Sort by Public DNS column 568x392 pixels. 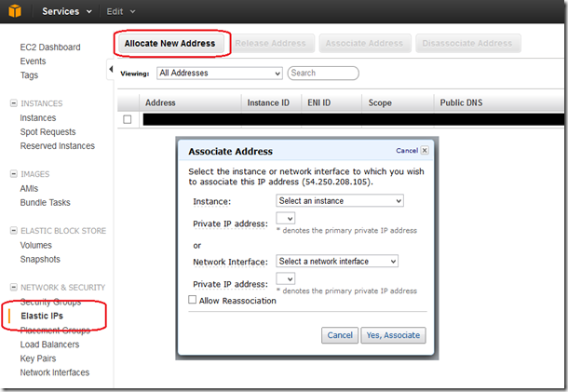(499, 103)
